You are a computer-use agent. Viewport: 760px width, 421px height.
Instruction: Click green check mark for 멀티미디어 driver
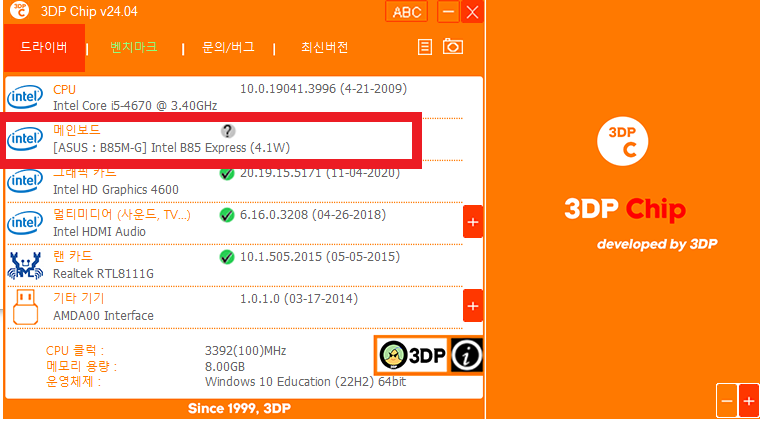[x=227, y=215]
